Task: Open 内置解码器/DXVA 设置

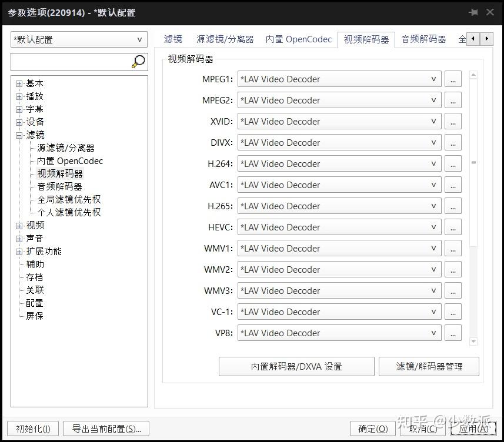Action: click(x=296, y=366)
